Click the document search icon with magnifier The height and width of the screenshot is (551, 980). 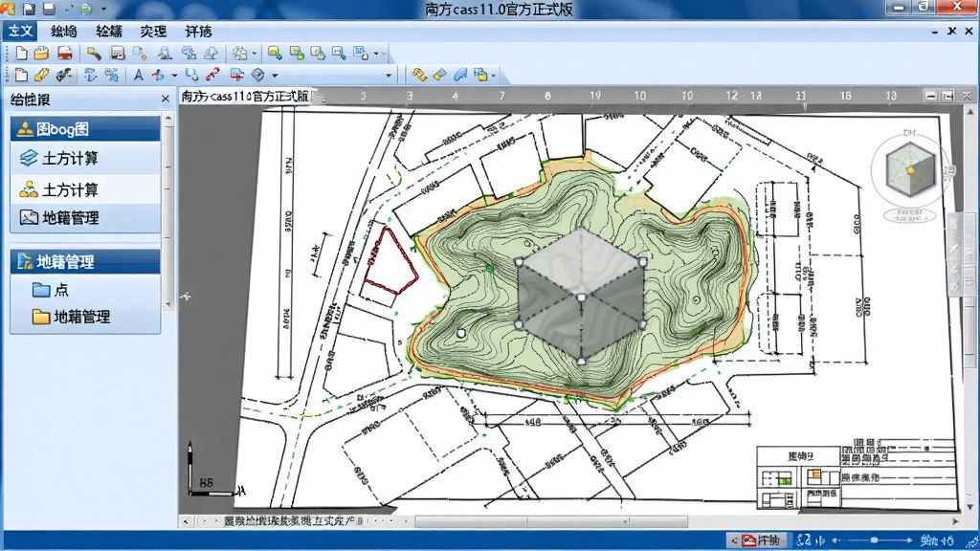click(x=140, y=54)
